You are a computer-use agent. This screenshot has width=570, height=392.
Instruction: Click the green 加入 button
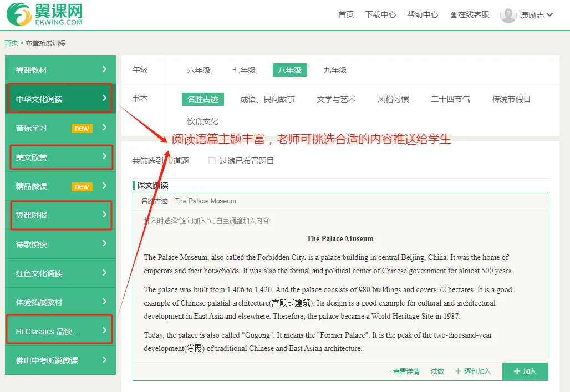tap(525, 371)
